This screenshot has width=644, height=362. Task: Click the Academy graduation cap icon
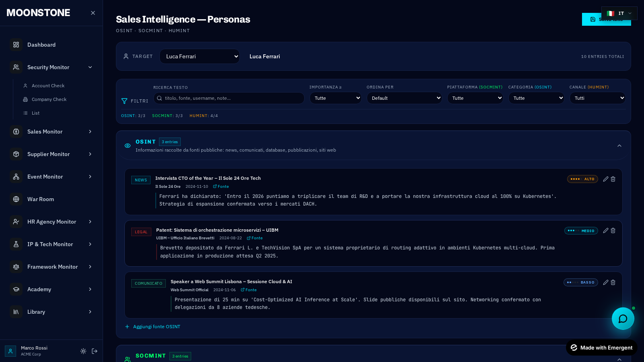tap(16, 289)
